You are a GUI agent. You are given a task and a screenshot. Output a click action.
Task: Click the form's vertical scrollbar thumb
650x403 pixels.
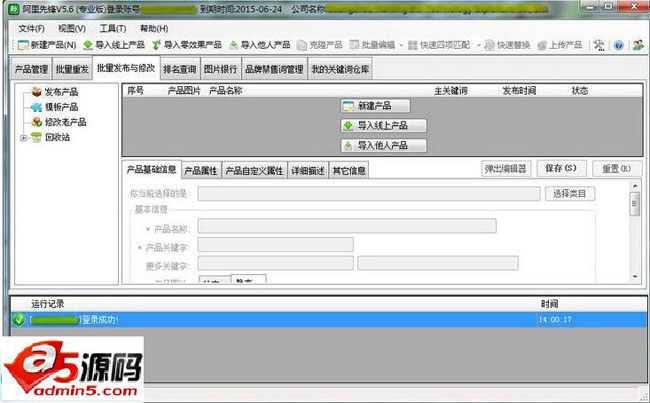click(635, 204)
